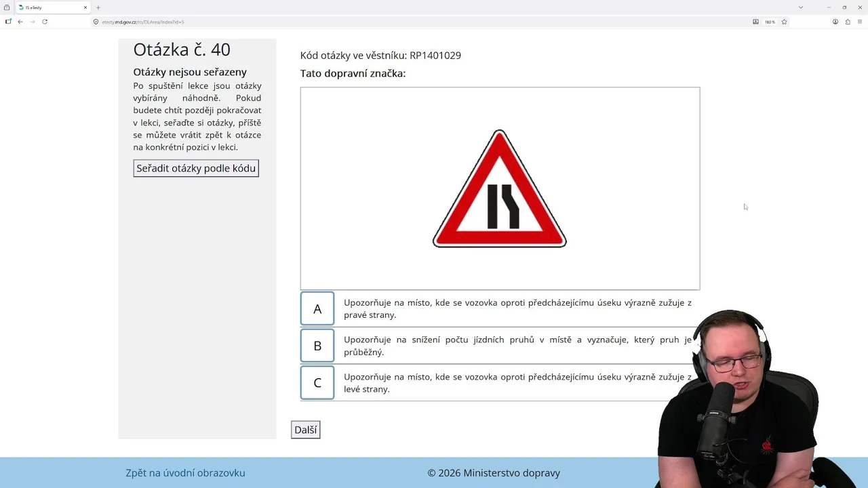Click the road narrows warning sign image
Viewport: 868px width, 488px height.
[x=500, y=188]
